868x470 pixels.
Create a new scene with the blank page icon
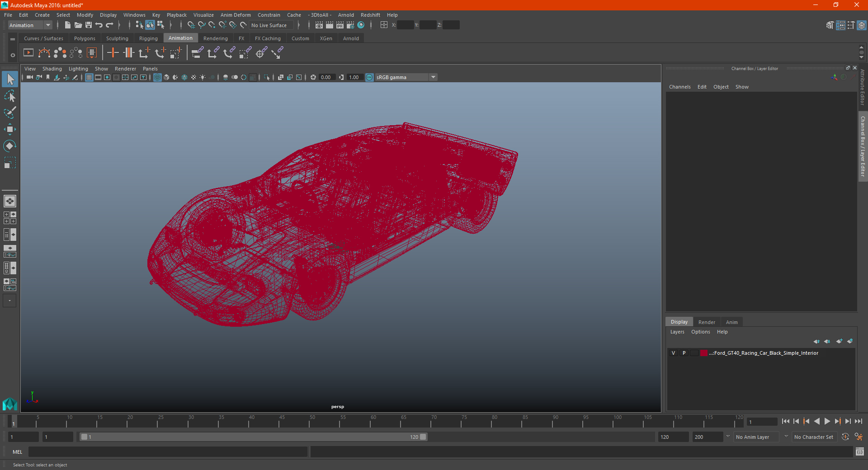(x=67, y=25)
